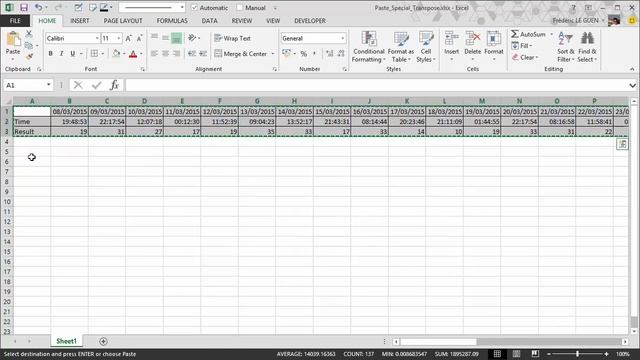Toggle Bold formatting
Screen dimensions: 640x360
(x=51, y=53)
